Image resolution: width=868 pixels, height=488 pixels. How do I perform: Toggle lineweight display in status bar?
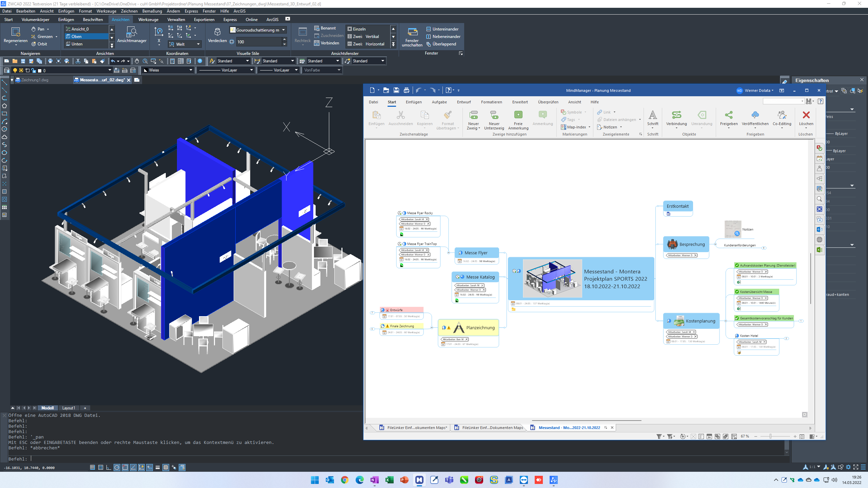click(158, 468)
